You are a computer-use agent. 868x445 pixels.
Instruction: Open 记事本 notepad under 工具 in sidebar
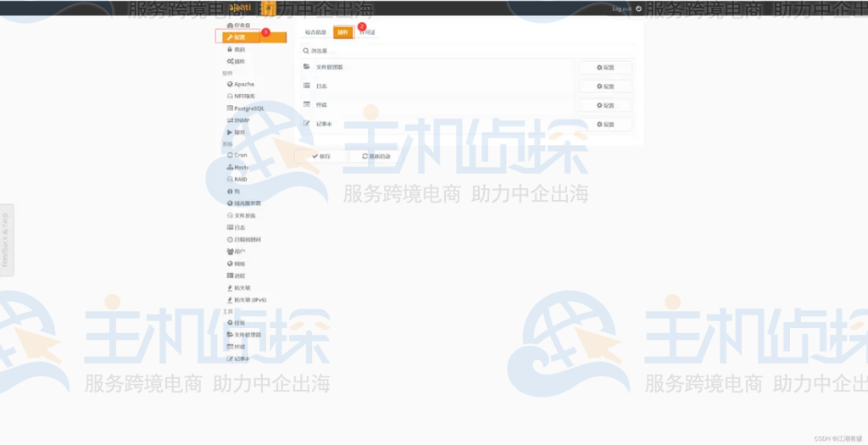(238, 359)
